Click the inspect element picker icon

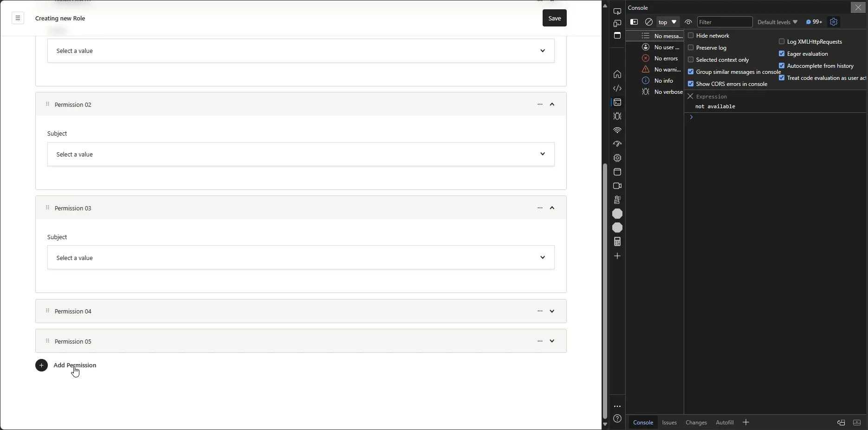[x=617, y=11]
